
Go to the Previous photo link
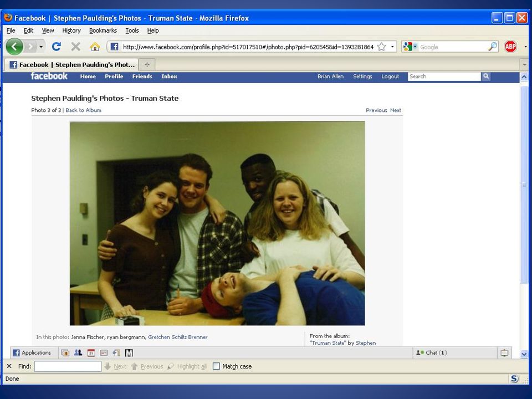[376, 110]
